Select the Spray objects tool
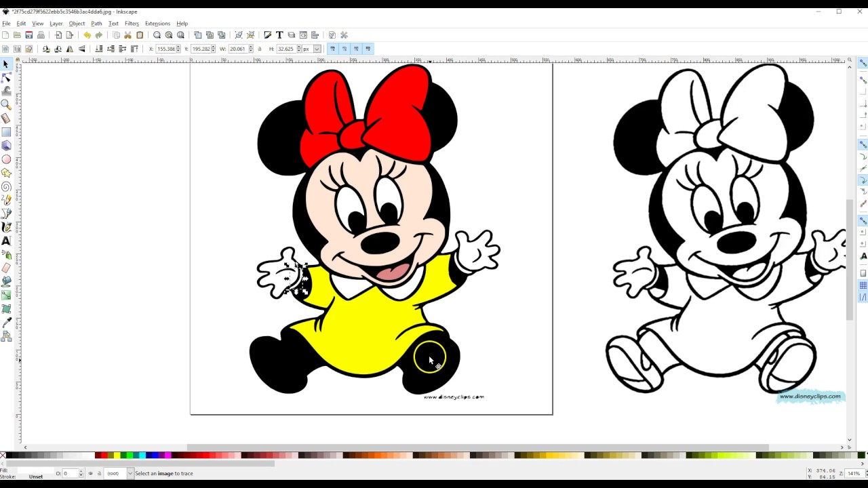Image resolution: width=868 pixels, height=488 pixels. point(6,255)
